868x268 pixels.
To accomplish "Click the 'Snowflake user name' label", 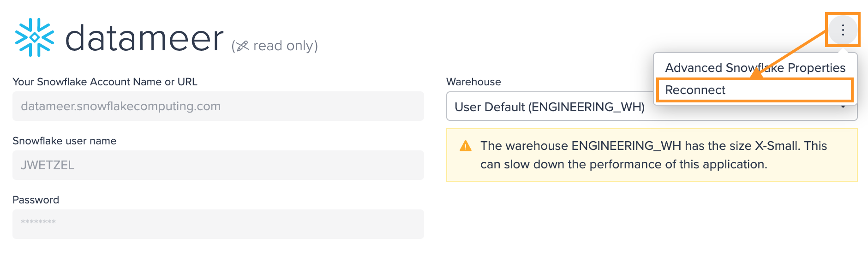I will 64,141.
